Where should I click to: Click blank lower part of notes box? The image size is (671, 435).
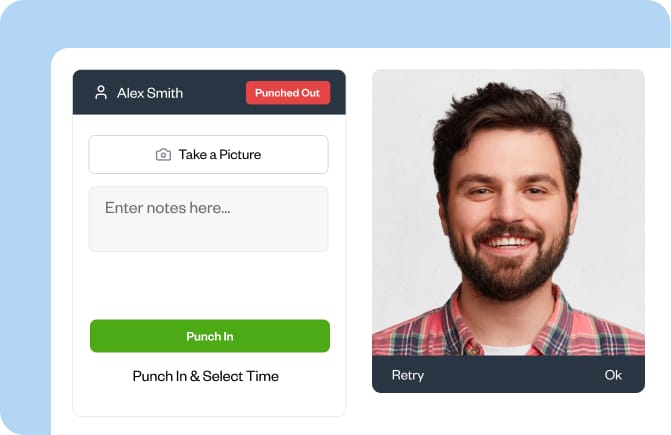click(208, 235)
